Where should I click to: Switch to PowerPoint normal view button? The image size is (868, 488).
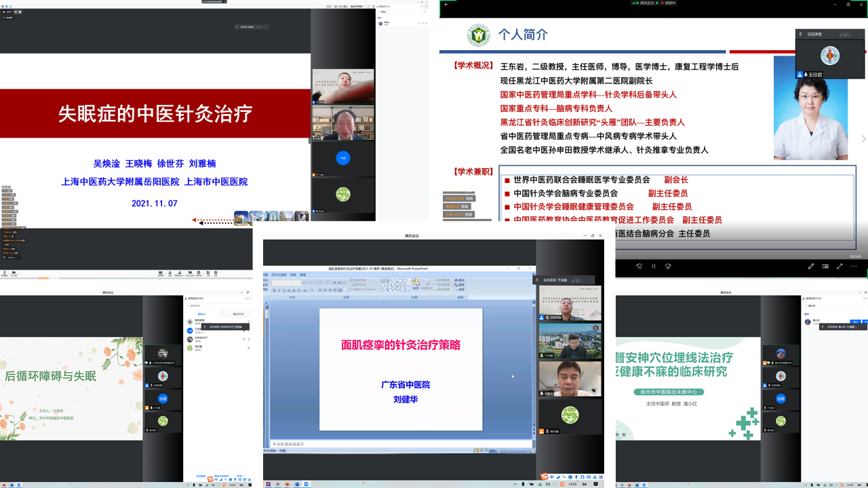[477, 451]
